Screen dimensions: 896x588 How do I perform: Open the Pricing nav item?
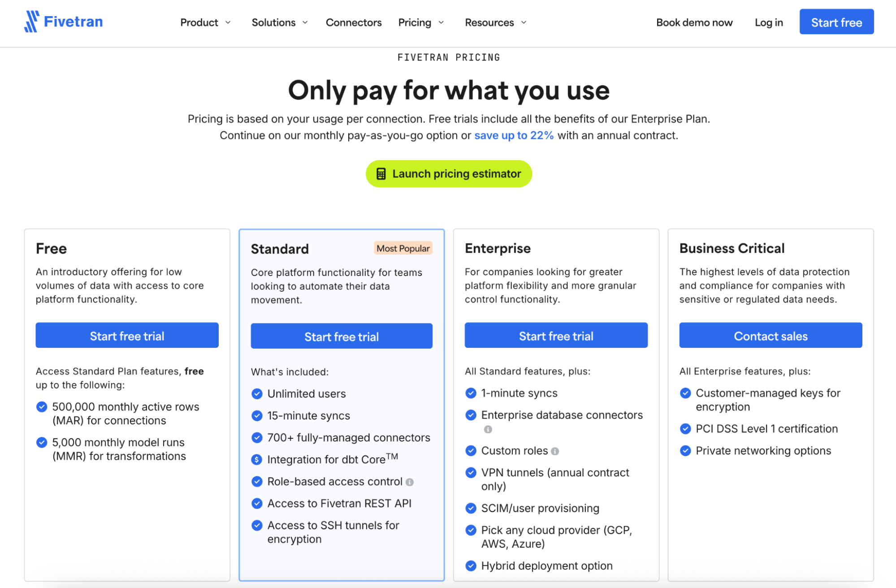[x=415, y=22]
